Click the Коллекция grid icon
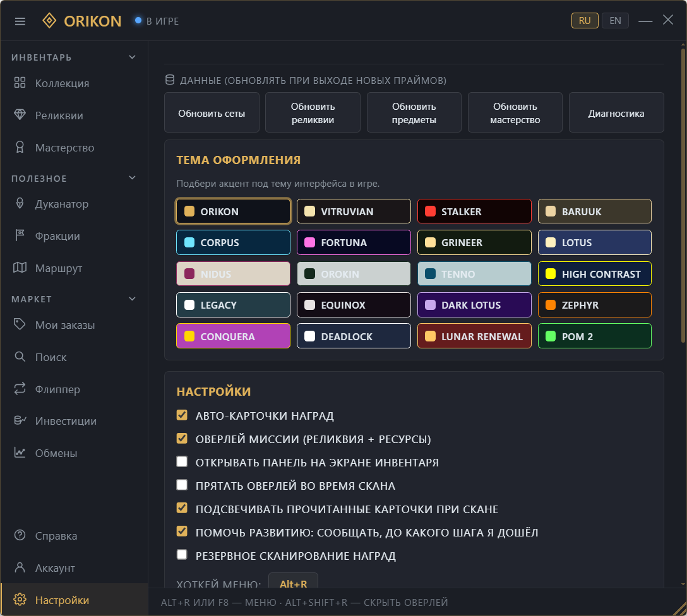Image resolution: width=687 pixels, height=616 pixels. point(20,83)
